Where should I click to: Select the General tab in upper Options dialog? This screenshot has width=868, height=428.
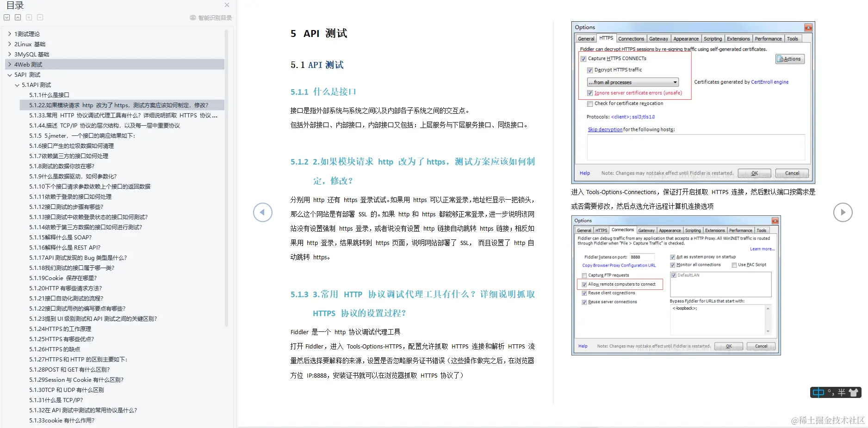pos(586,39)
